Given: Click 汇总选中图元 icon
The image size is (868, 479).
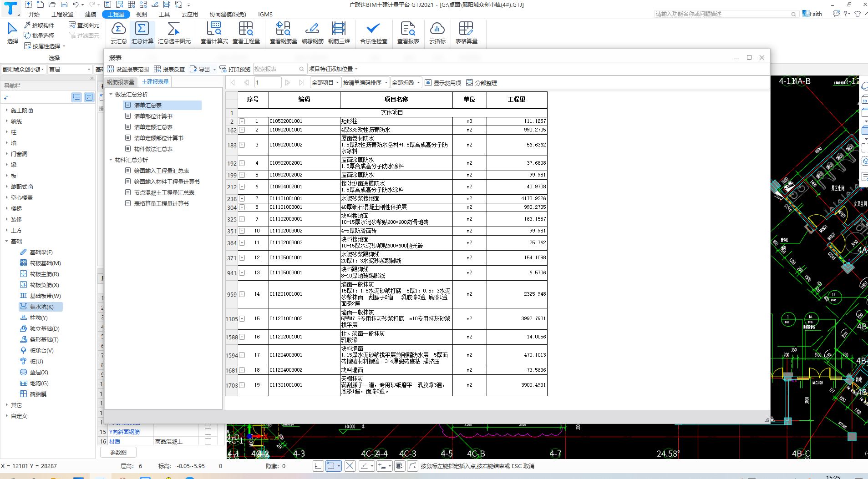Looking at the screenshot, I should coord(174,33).
